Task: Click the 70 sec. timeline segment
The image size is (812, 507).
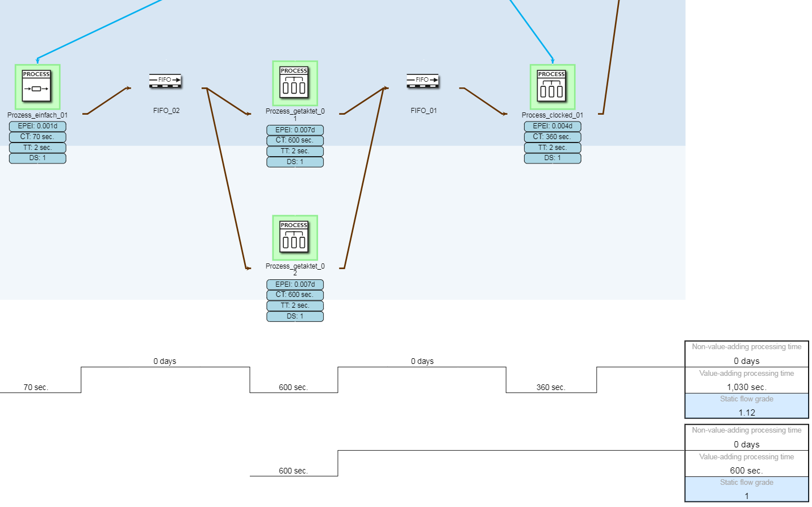Action: 36,387
